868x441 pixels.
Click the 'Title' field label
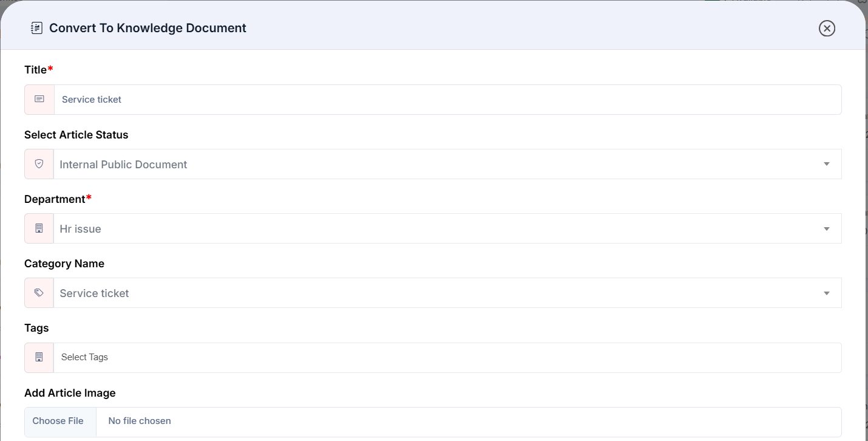click(35, 70)
